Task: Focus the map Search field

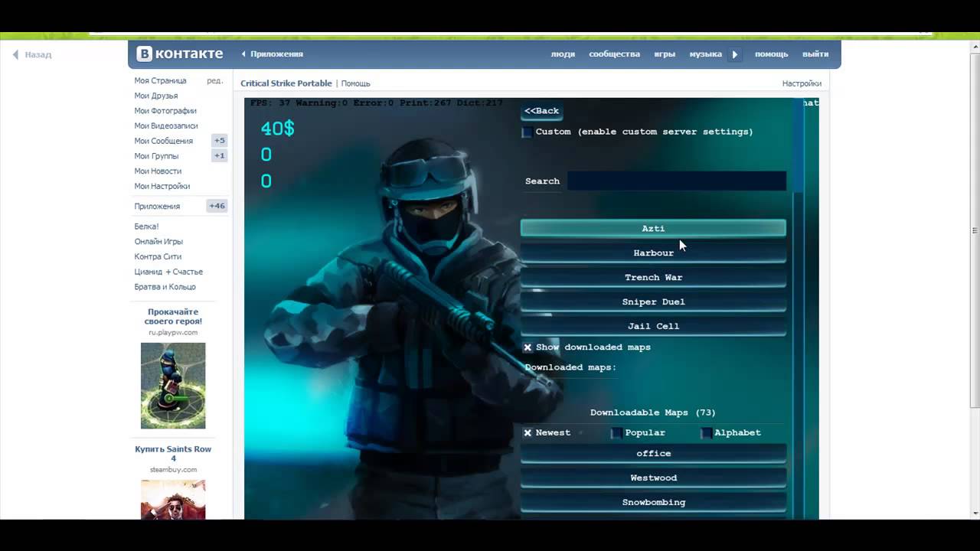Action: pyautogui.click(x=677, y=181)
